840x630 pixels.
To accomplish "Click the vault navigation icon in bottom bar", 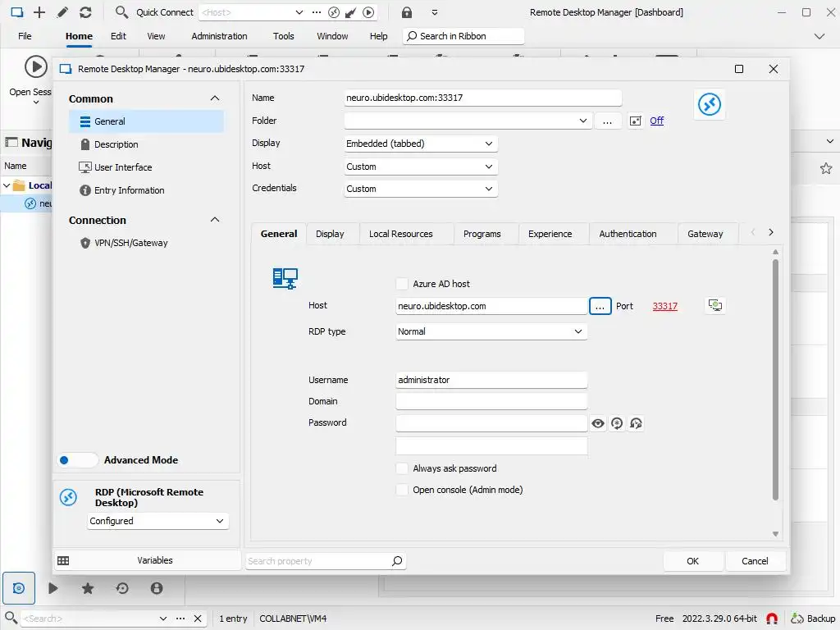I will (19, 588).
